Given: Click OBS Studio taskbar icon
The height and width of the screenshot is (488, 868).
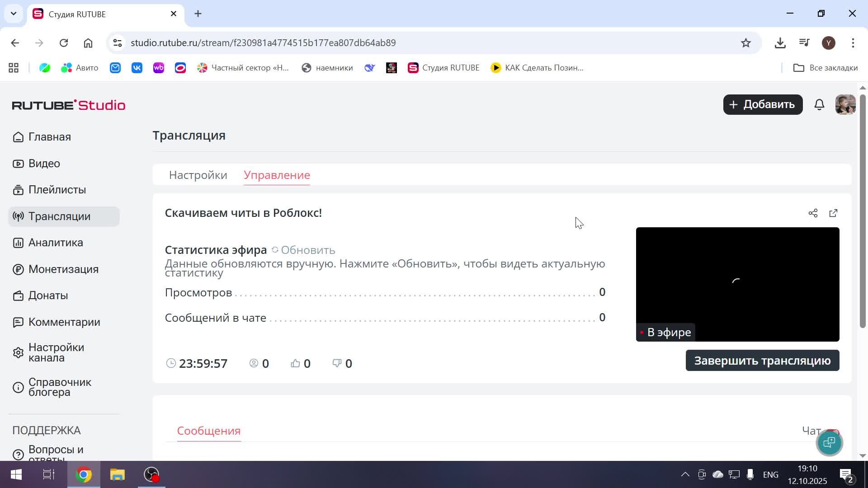Looking at the screenshot, I should point(151,474).
